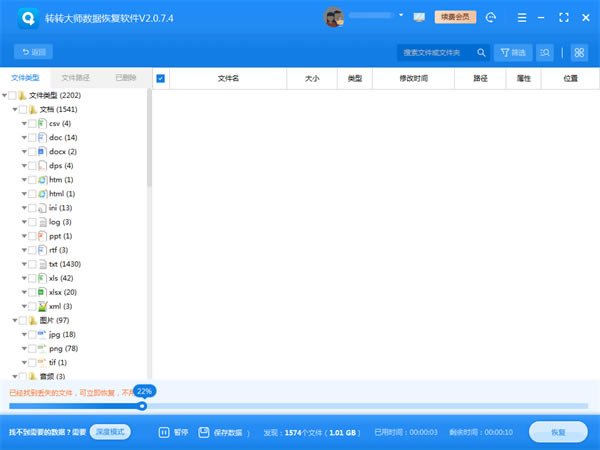600x450 pixels.
Task: Check the txt (1430) checkbox
Action: (x=32, y=263)
